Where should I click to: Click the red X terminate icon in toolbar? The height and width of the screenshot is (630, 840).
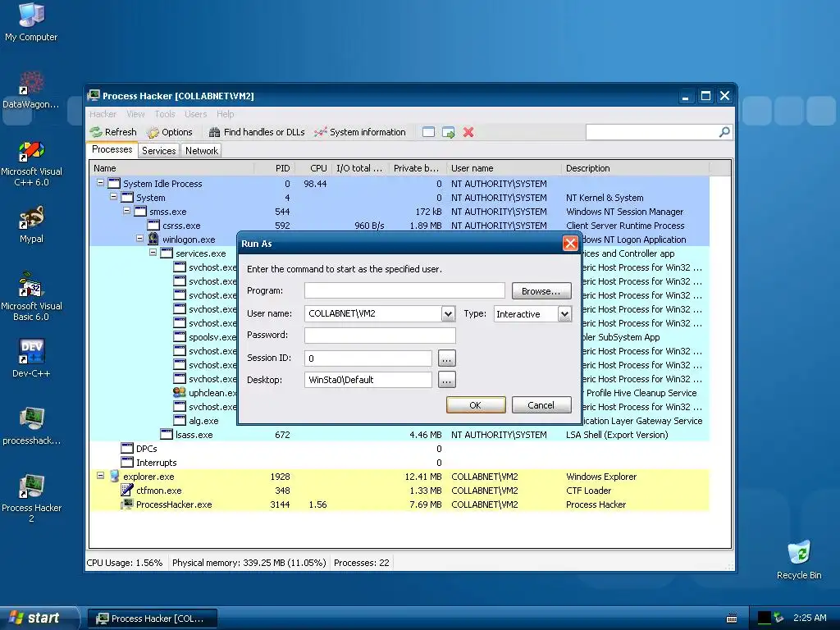tap(468, 132)
